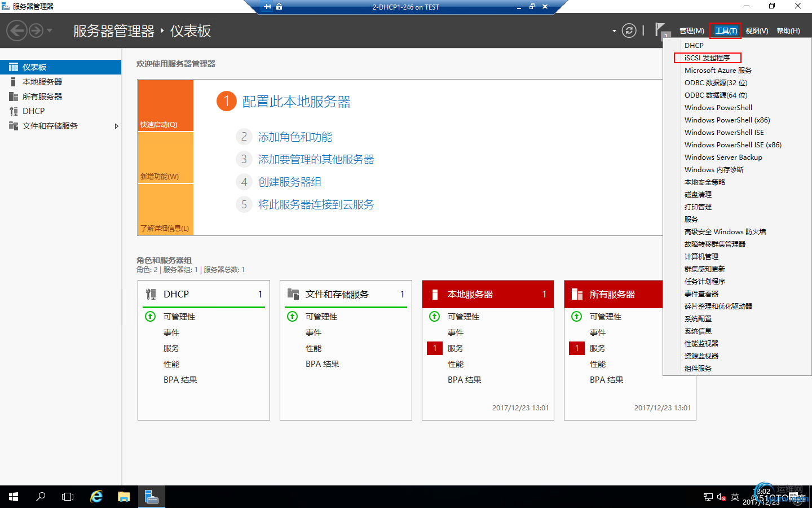
Task: Open the 管理(M) menu
Action: [691, 31]
